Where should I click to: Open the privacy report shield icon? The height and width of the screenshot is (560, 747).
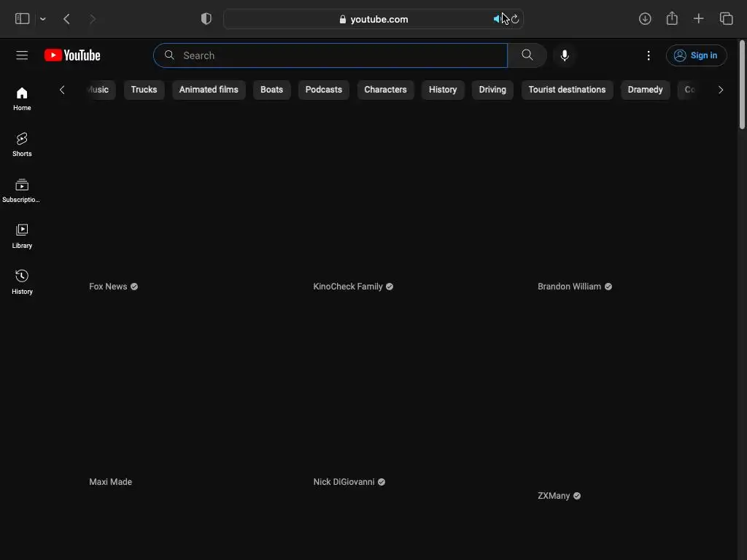click(206, 19)
